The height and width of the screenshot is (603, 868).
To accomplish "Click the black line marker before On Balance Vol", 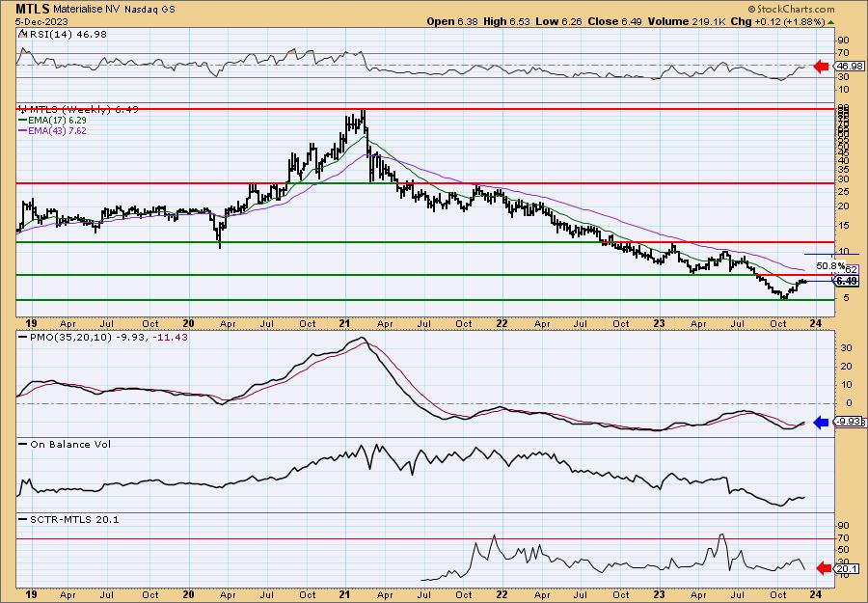I will click(23, 444).
